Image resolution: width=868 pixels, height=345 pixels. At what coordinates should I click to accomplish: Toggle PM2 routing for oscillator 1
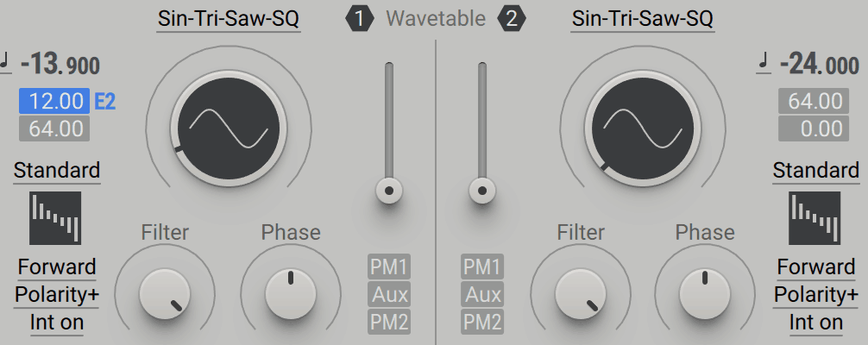pos(389,322)
